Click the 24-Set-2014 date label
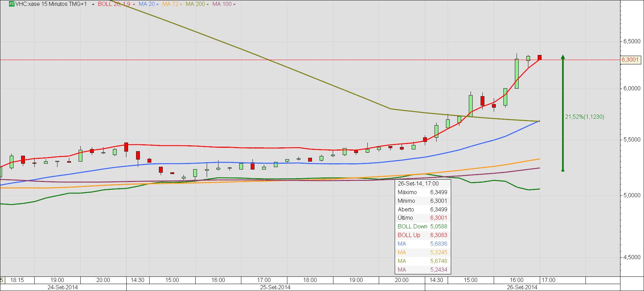The height and width of the screenshot is (291, 644). tap(63, 287)
